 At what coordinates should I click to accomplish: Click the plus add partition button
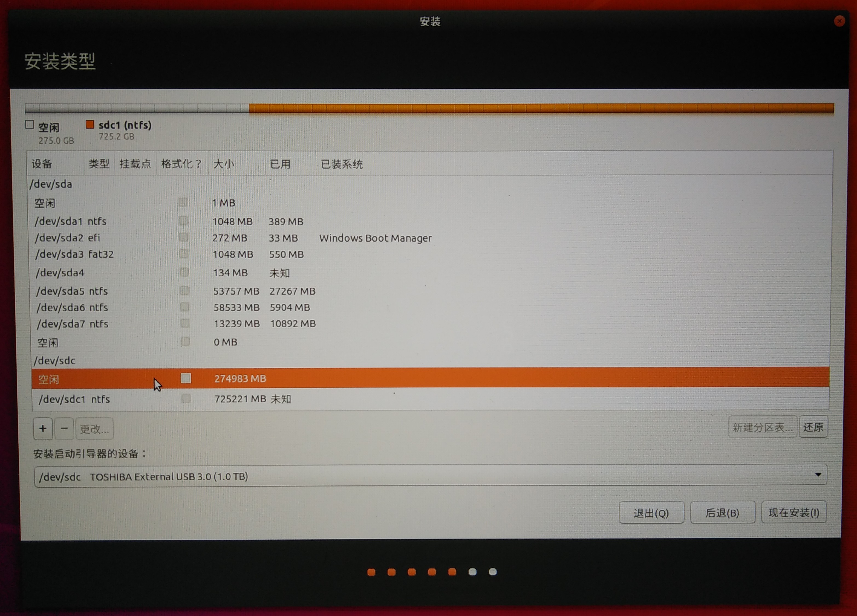click(x=43, y=429)
